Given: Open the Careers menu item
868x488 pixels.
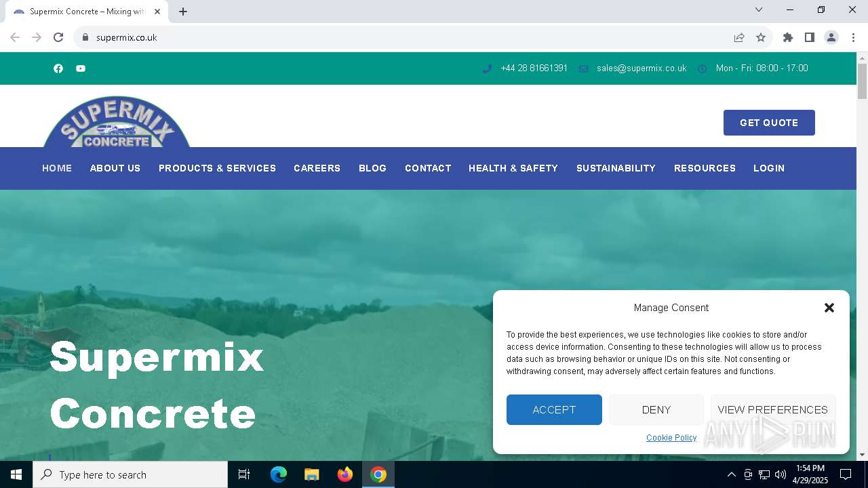Looking at the screenshot, I should point(317,168).
